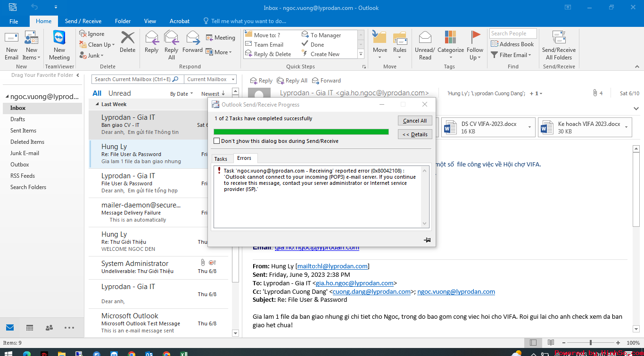644x356 pixels.
Task: Open the Clean Up dropdown
Action: pyautogui.click(x=97, y=45)
